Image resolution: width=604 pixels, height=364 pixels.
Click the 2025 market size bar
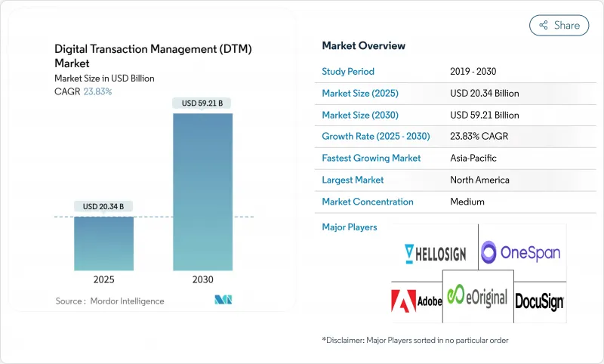point(104,243)
